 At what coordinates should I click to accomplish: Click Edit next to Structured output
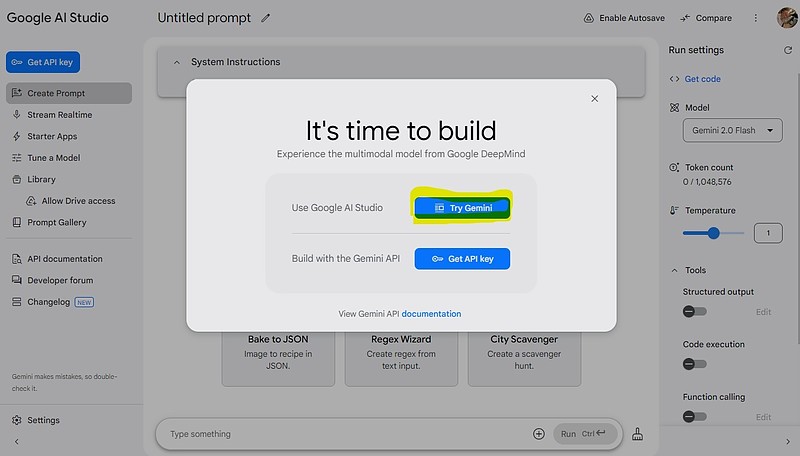pos(763,312)
